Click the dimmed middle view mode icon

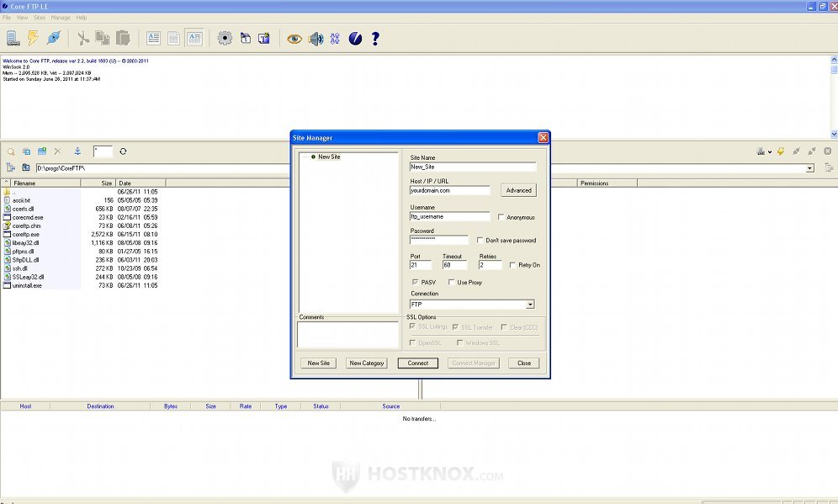point(173,38)
